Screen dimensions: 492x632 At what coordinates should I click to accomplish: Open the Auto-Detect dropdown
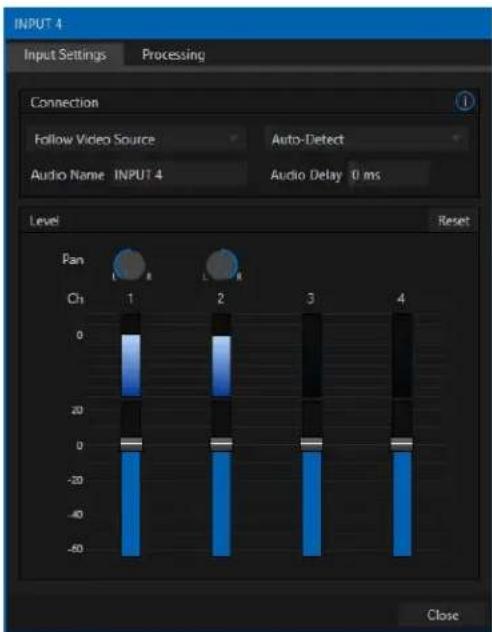(367, 140)
